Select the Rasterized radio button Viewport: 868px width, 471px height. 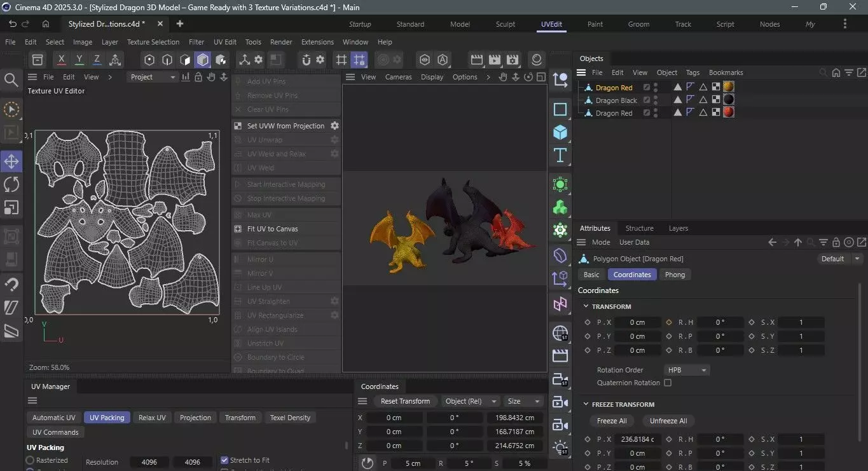[x=30, y=460]
